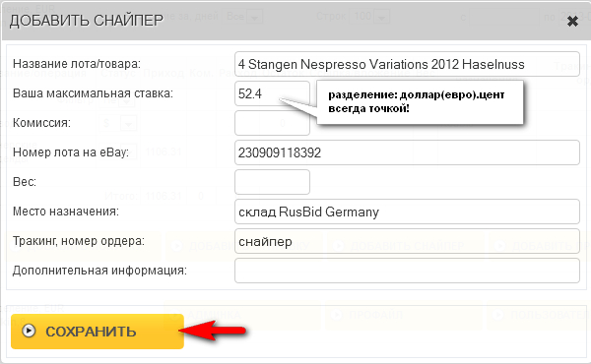This screenshot has height=364, width=591.
Task: Edit the Место назначения field
Action: [407, 212]
